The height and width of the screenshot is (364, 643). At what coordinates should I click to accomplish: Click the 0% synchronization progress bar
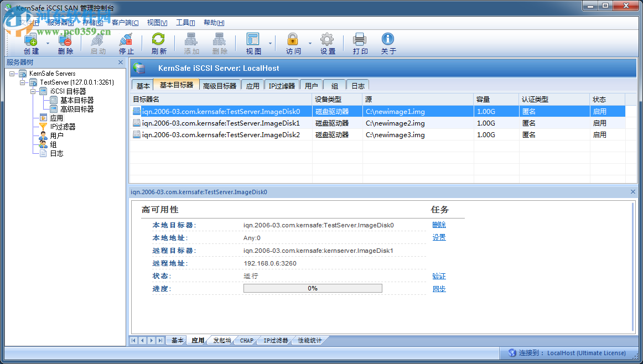tap(312, 288)
